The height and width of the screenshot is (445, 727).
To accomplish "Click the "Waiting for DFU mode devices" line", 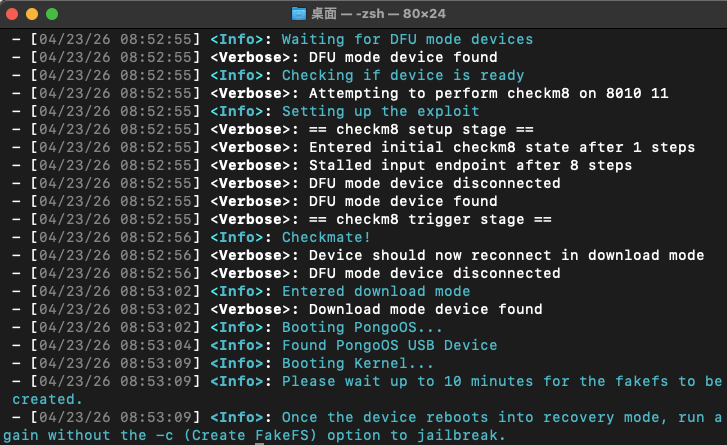I will 407,39.
